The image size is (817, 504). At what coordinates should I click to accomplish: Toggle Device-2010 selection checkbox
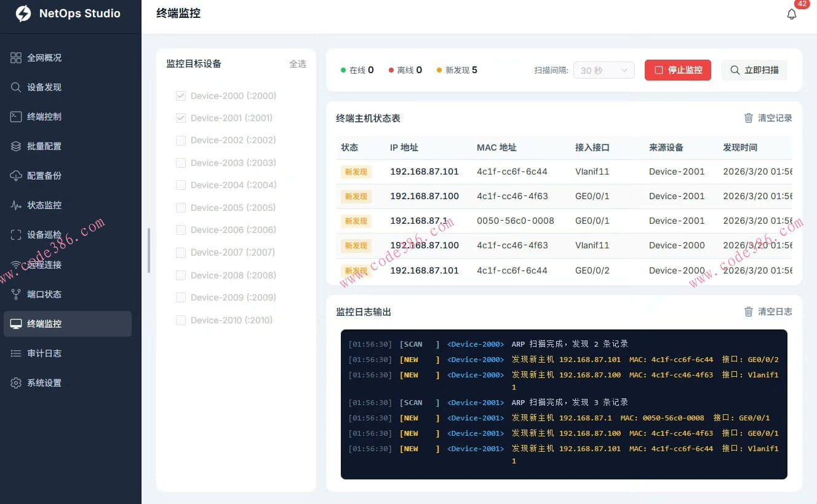coord(181,320)
